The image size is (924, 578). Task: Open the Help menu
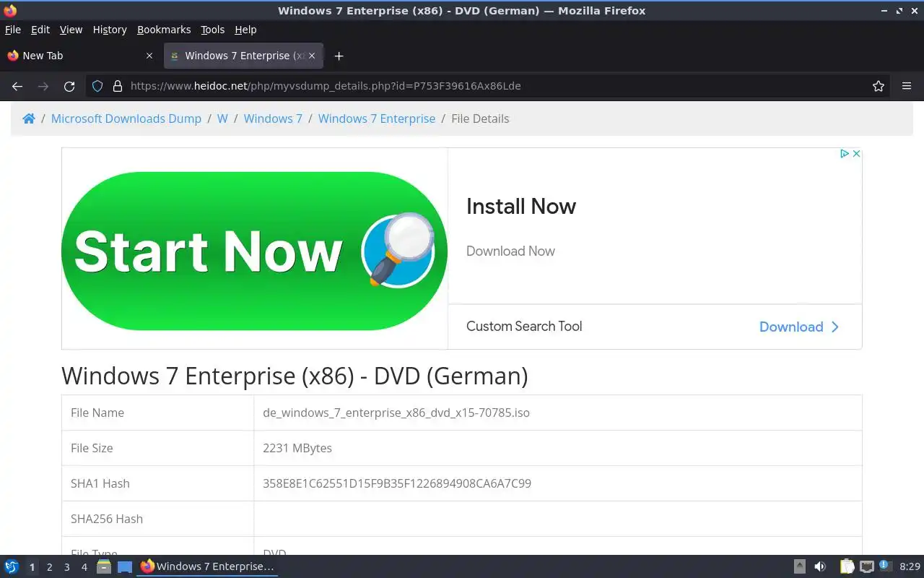tap(245, 30)
